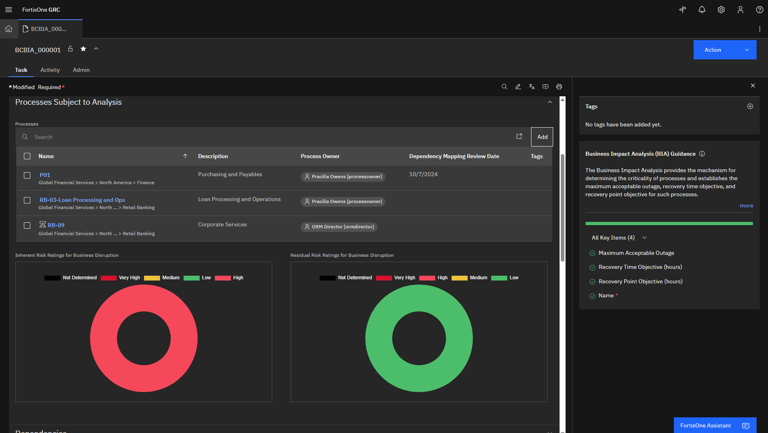Click the comment bubble toolbar icon
The image size is (768, 433).
point(545,87)
